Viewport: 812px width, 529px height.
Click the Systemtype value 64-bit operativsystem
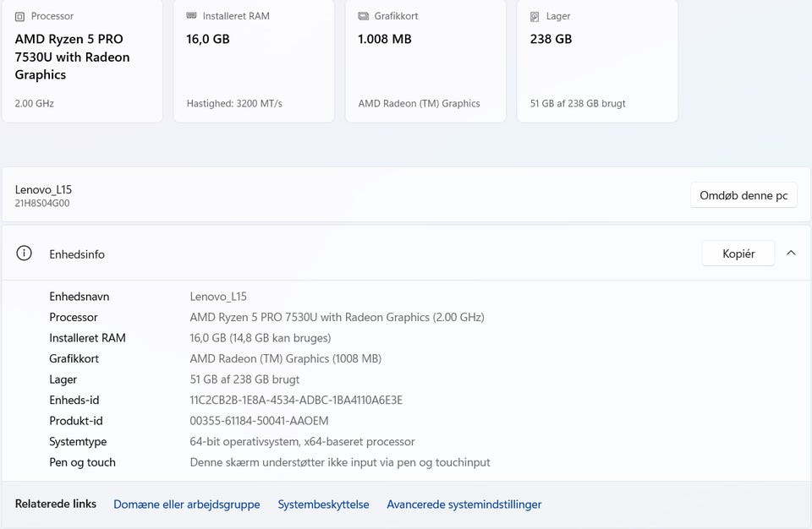[302, 441]
